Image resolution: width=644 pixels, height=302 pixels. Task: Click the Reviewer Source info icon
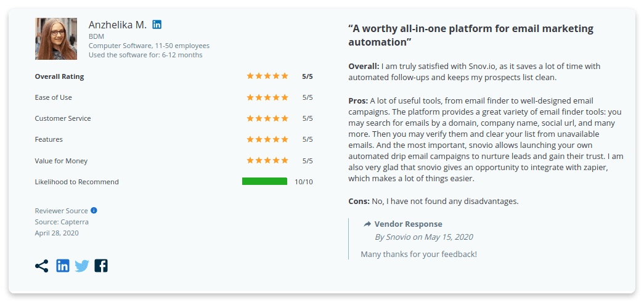pos(94,210)
